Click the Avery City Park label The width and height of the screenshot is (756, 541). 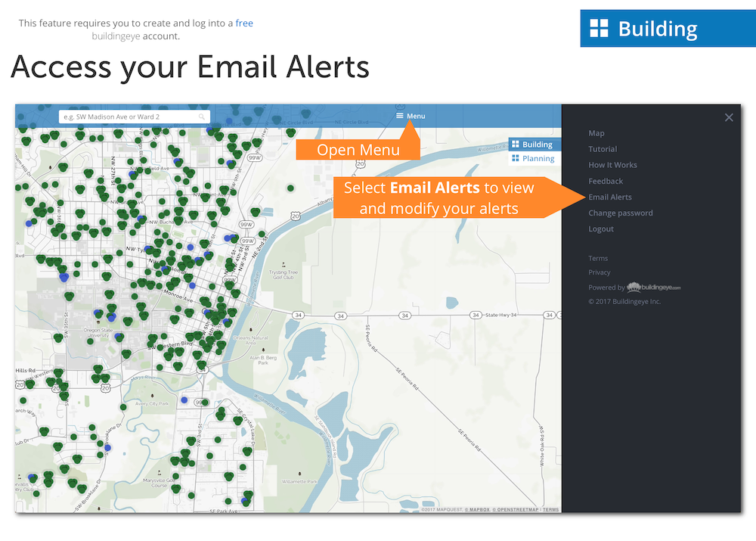pyautogui.click(x=152, y=403)
